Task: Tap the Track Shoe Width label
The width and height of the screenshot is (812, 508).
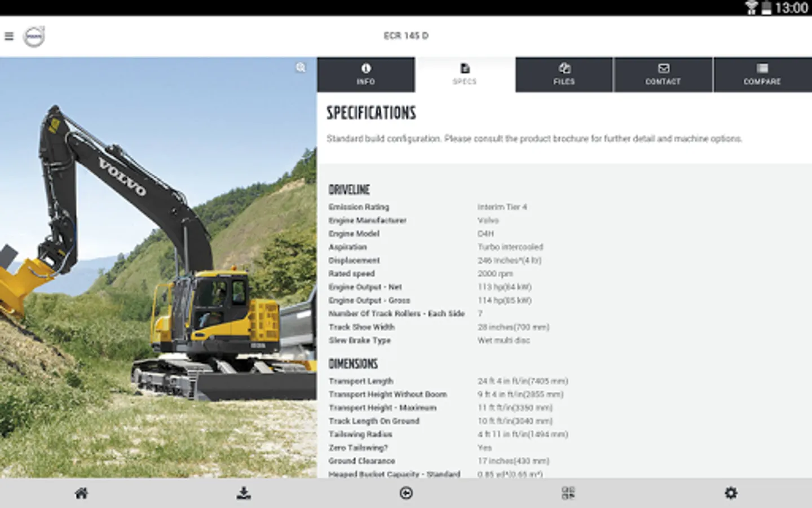Action: coord(361,327)
